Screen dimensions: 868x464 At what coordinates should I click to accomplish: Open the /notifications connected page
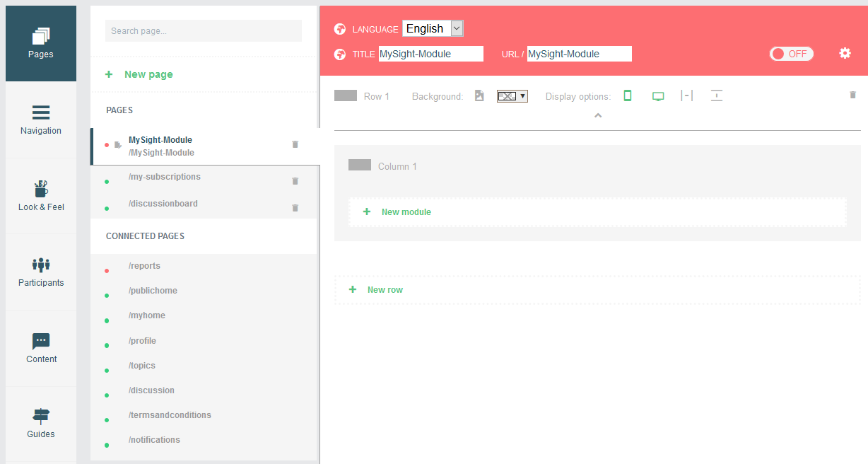(x=154, y=440)
